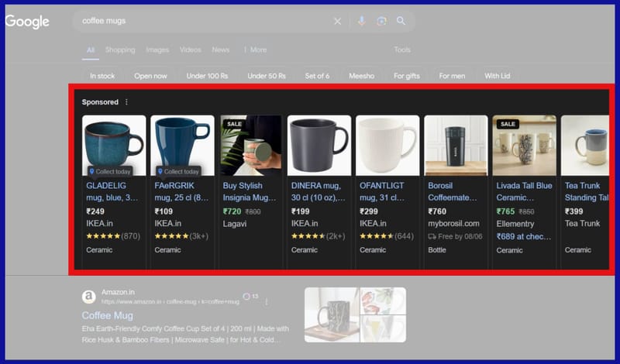Switch to the Shopping tab
Image resolution: width=620 pixels, height=364 pixels.
click(x=120, y=50)
